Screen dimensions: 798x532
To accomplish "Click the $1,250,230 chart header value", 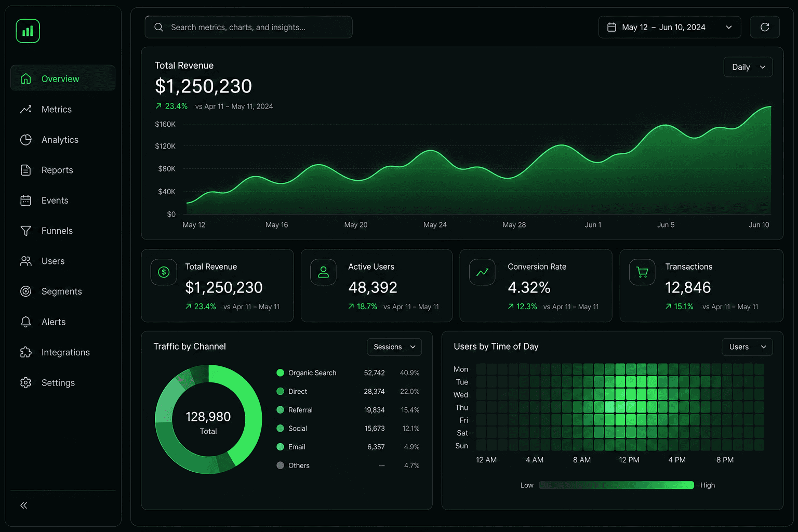I will (203, 86).
